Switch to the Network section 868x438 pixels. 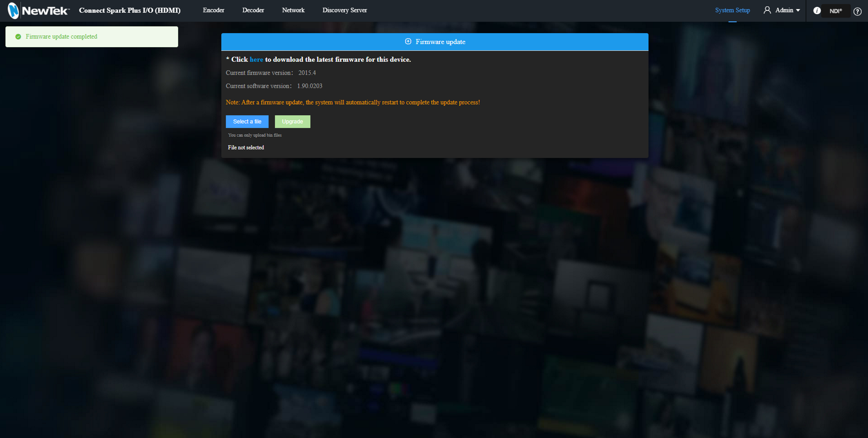coord(293,10)
